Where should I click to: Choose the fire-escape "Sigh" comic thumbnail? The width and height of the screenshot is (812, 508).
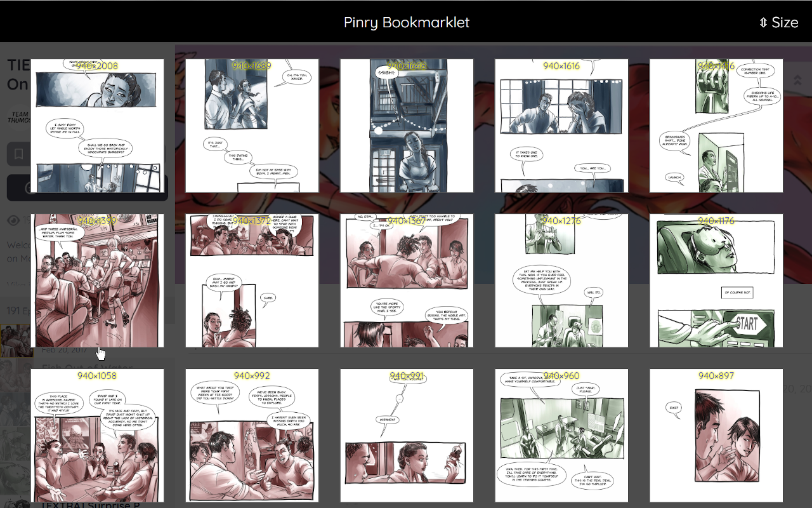tap(407, 126)
